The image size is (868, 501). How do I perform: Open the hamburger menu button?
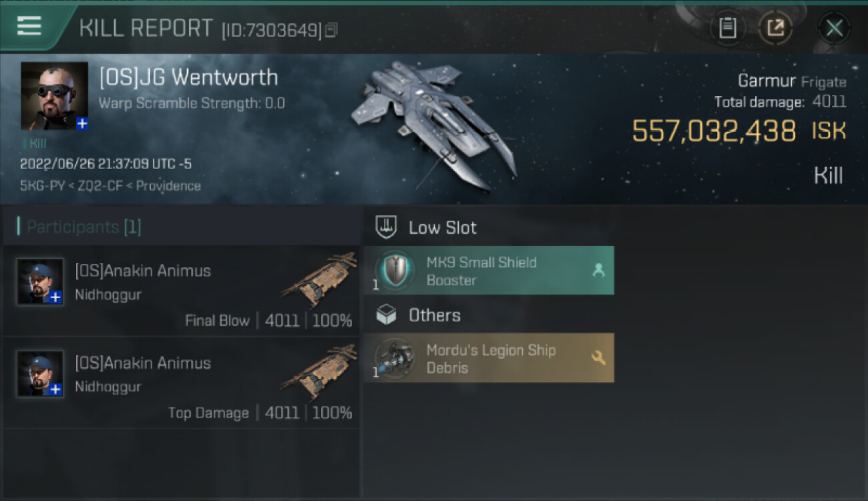click(x=29, y=26)
